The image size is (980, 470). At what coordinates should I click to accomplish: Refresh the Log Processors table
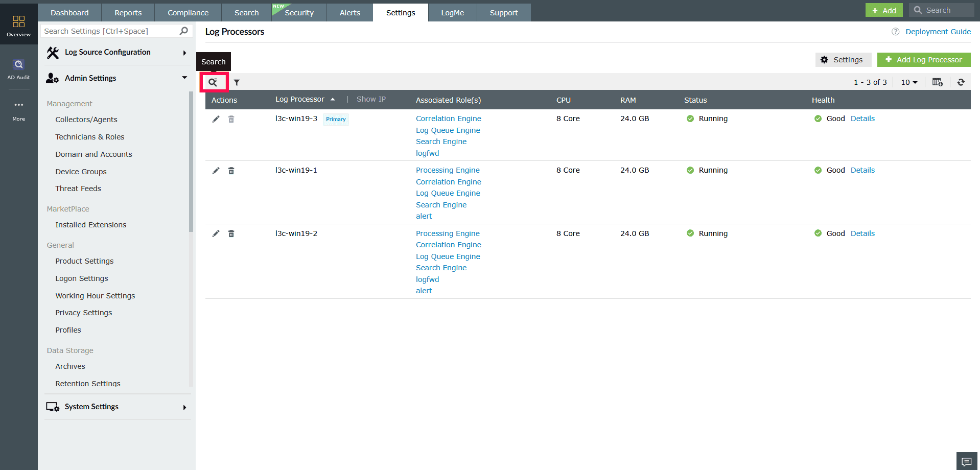[x=961, y=82]
